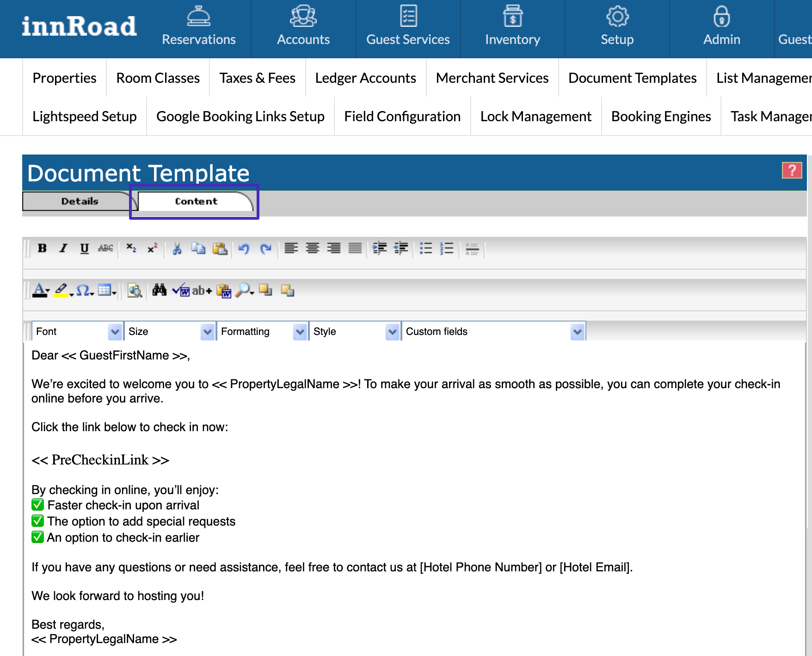Toggle bold formatting in the editor toolbar
The height and width of the screenshot is (656, 812).
(x=42, y=248)
